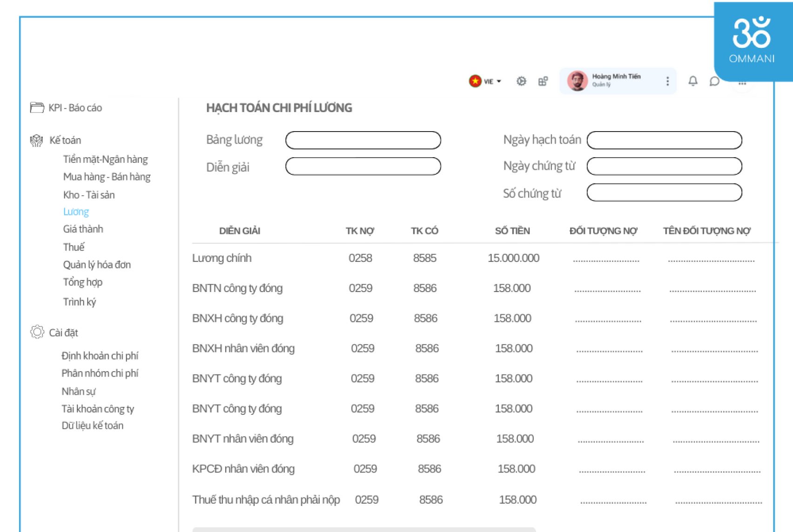793x532 pixels.
Task: Open Định khoản chi phí settings
Action: coord(100,356)
